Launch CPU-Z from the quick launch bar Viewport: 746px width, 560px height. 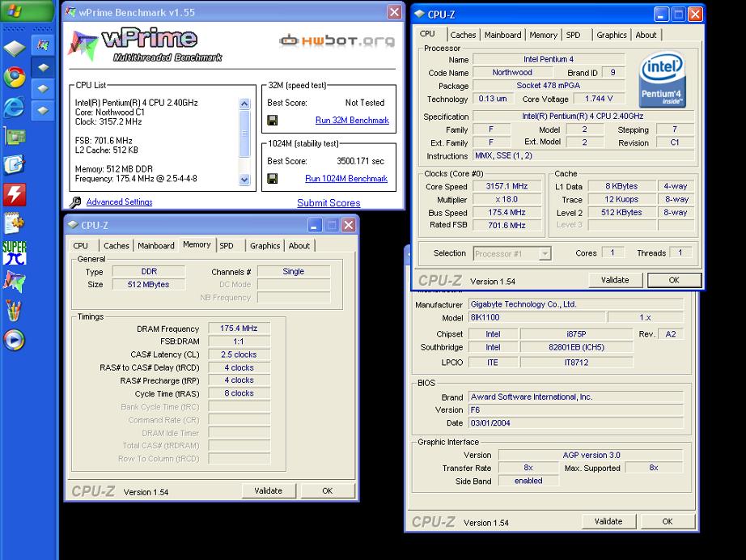click(x=15, y=48)
